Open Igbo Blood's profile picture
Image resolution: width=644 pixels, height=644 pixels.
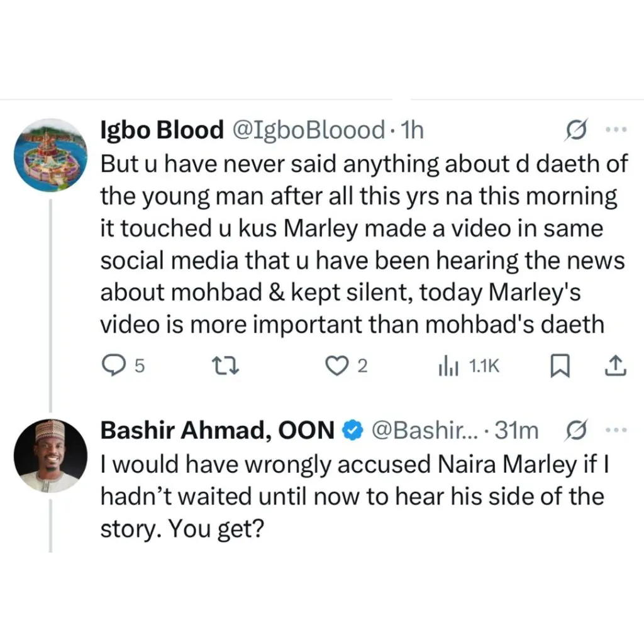point(50,155)
